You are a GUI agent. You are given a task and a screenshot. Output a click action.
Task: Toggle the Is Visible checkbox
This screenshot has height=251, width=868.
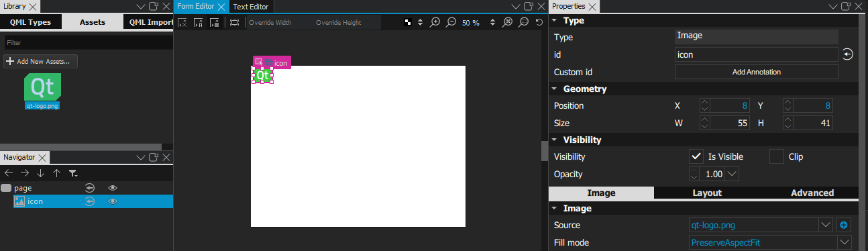696,156
